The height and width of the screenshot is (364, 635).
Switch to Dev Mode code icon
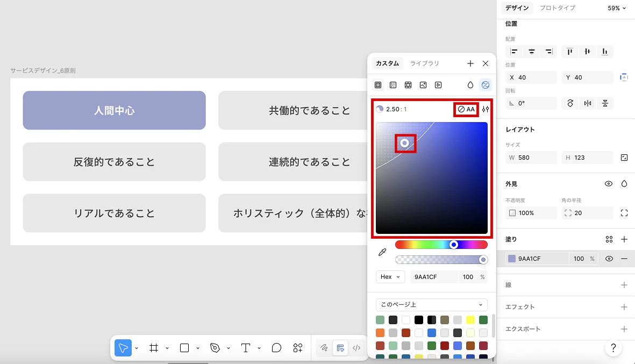356,348
